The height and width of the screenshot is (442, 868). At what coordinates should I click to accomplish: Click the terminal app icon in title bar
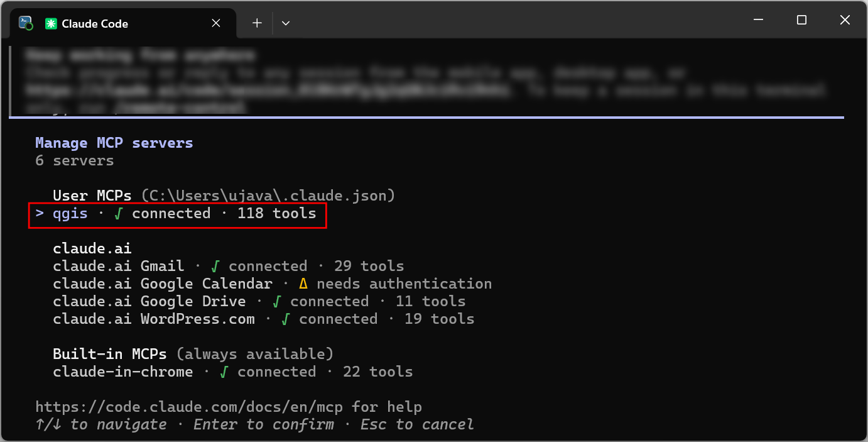click(x=26, y=23)
